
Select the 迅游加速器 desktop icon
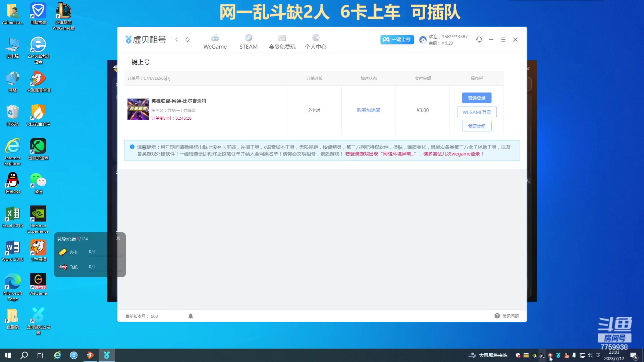(x=38, y=149)
